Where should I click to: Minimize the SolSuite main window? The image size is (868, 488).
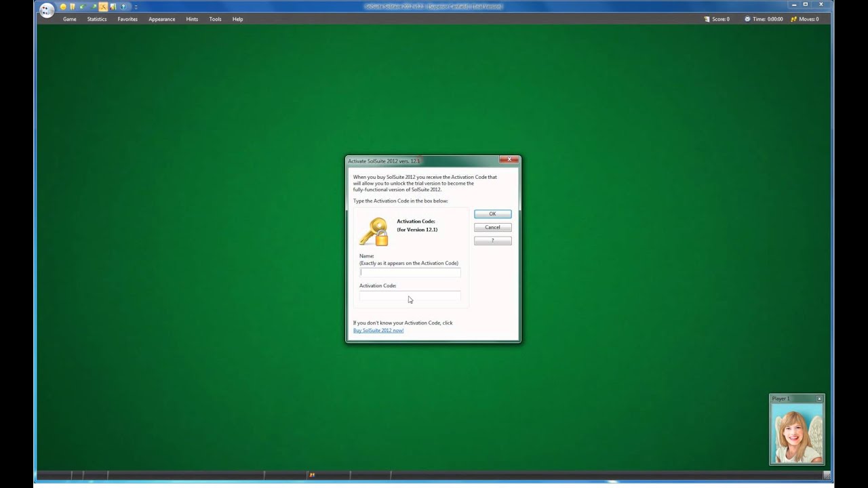click(x=795, y=4)
